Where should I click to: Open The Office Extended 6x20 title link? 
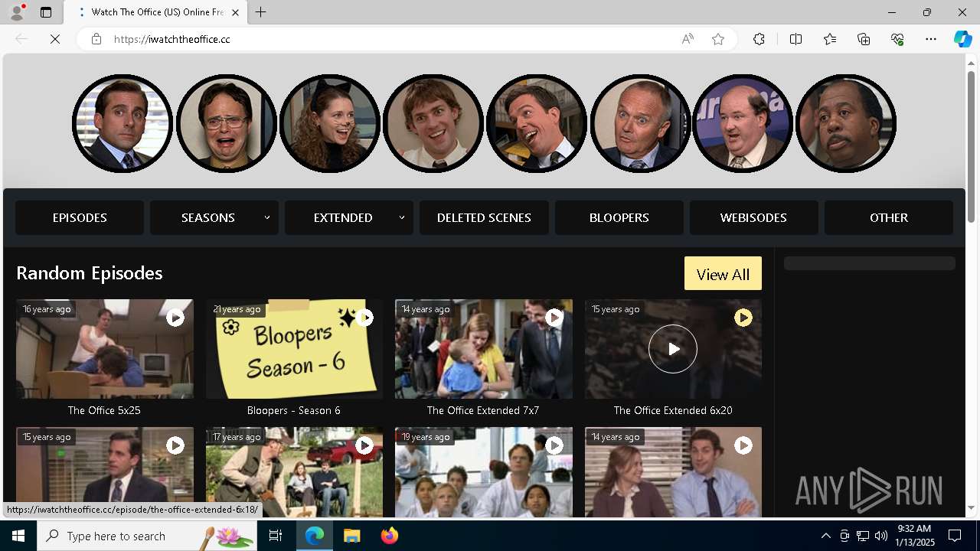click(673, 410)
